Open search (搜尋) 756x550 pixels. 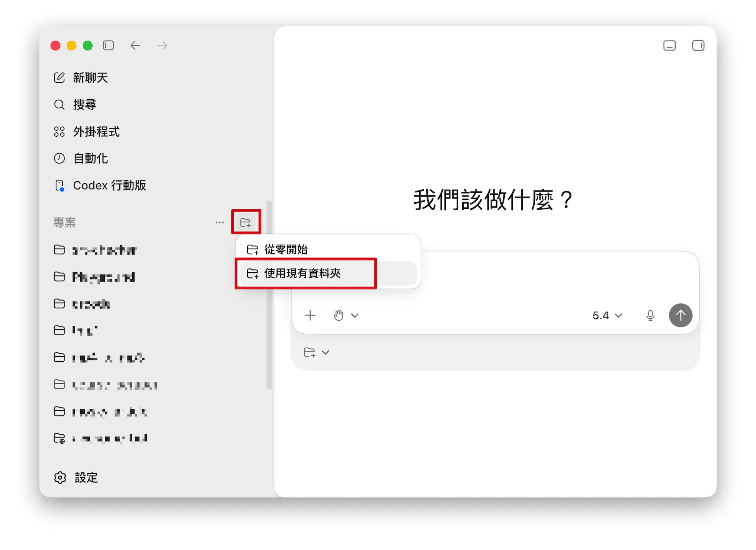click(75, 104)
